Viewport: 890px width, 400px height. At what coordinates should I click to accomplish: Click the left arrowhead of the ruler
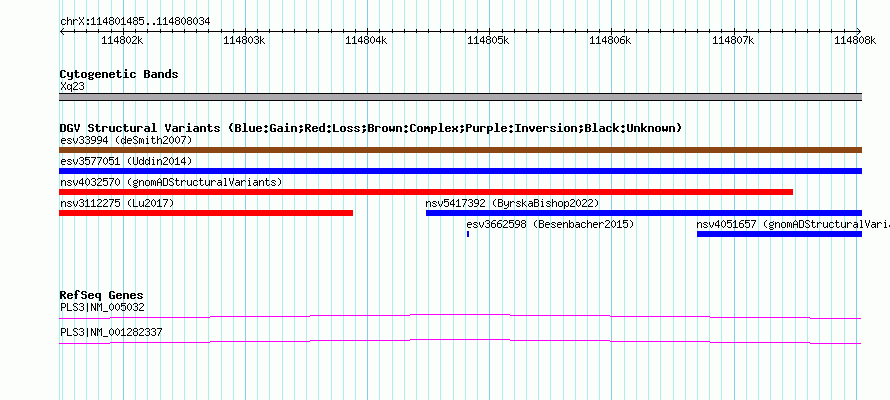pyautogui.click(x=62, y=31)
